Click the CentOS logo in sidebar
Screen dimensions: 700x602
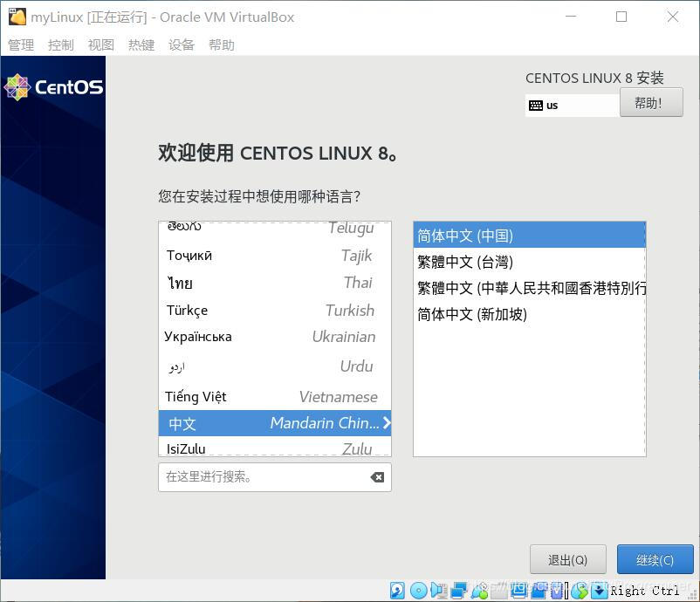(53, 87)
